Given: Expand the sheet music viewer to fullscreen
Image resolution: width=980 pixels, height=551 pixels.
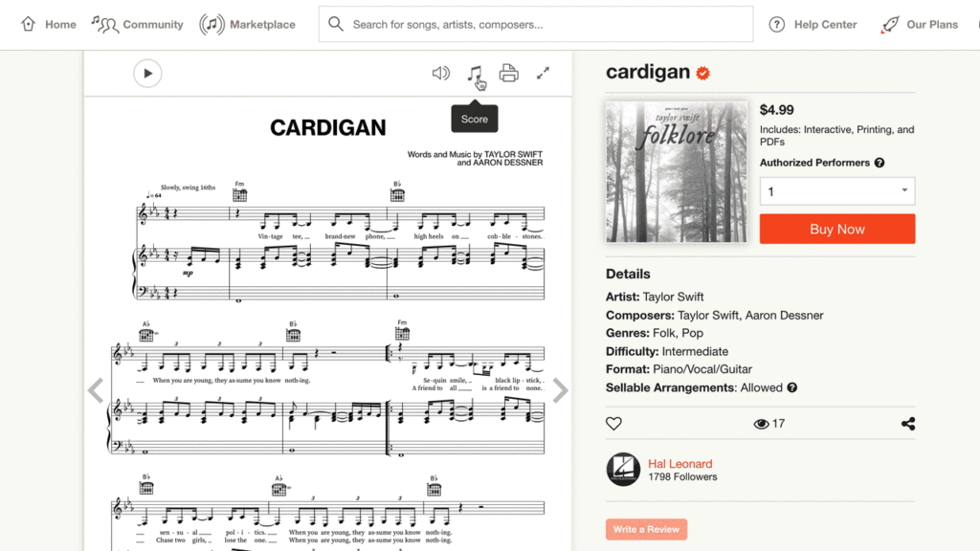Looking at the screenshot, I should click(x=544, y=72).
